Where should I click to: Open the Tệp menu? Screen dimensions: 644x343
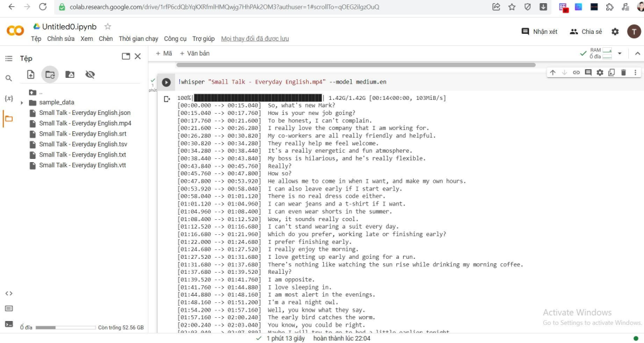pyautogui.click(x=36, y=38)
